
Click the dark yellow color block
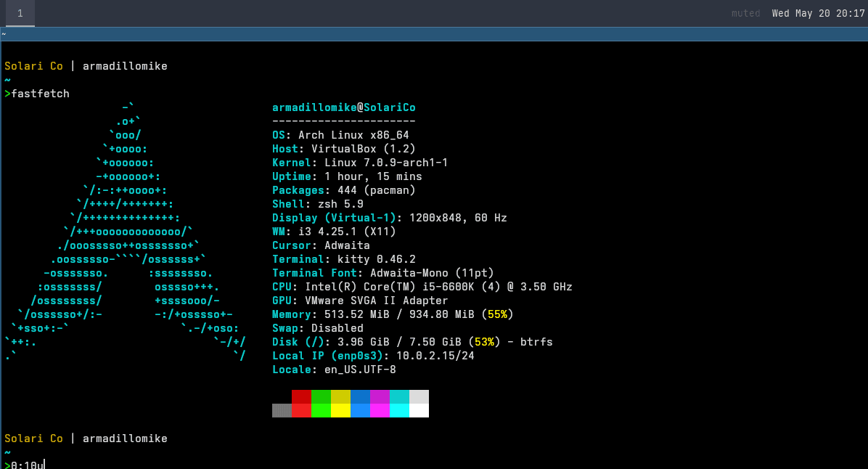340,396
